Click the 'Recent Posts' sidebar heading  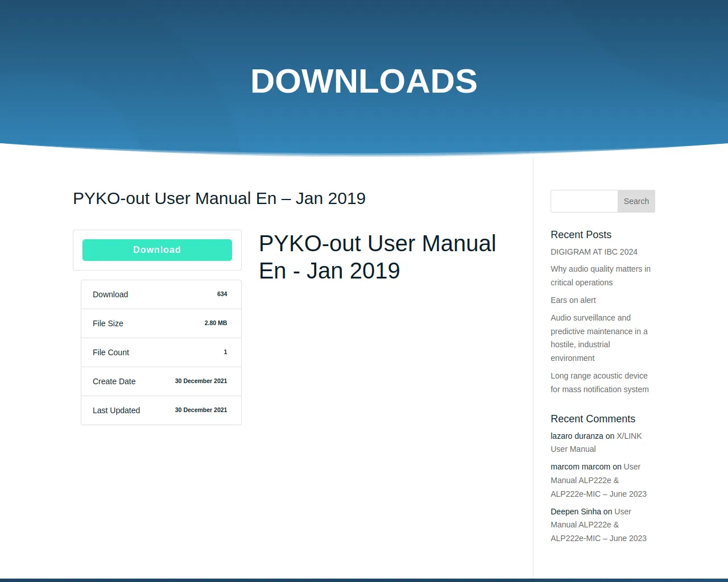[x=581, y=235]
